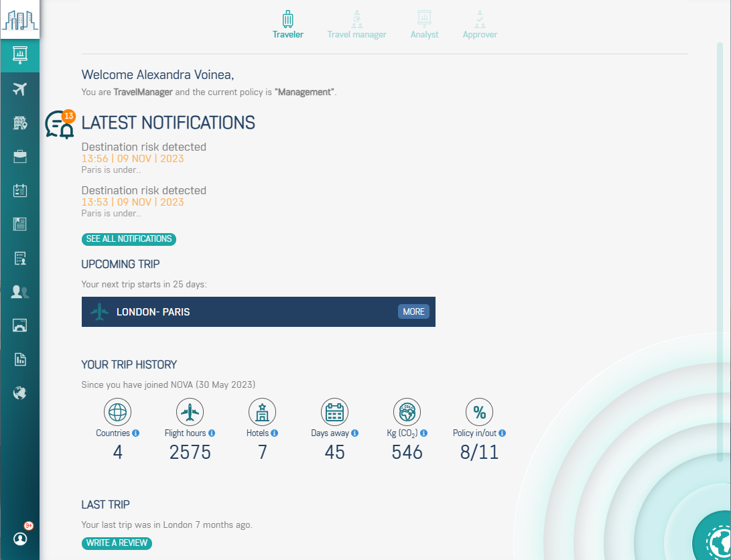Click the notifications bell showing 13 alerts
The height and width of the screenshot is (560, 731).
[x=60, y=125]
